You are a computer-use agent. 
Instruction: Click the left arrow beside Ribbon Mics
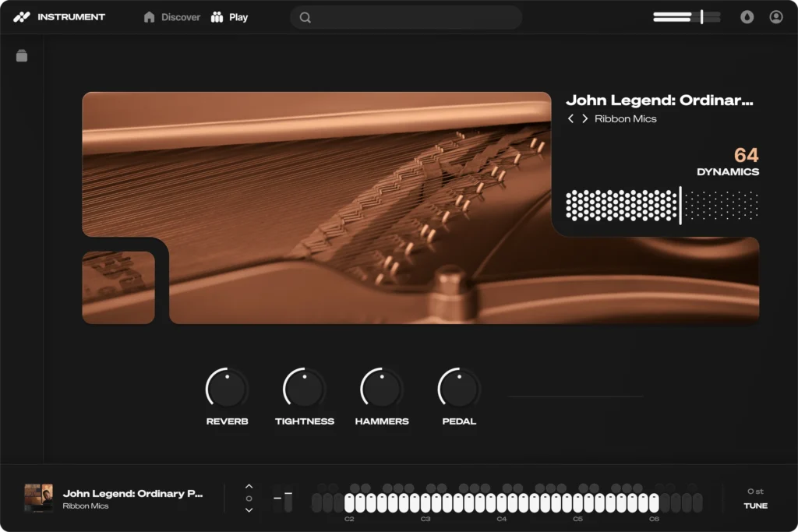pyautogui.click(x=570, y=118)
